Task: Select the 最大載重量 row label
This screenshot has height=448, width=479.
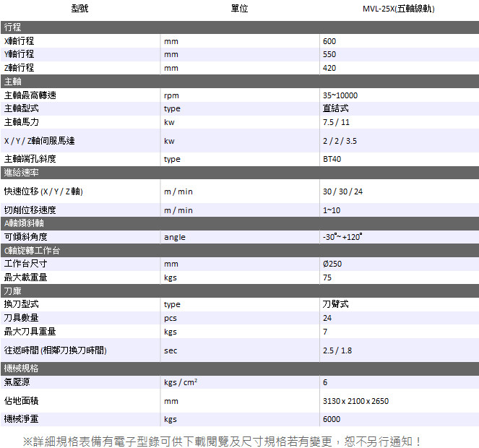Action: (26, 277)
